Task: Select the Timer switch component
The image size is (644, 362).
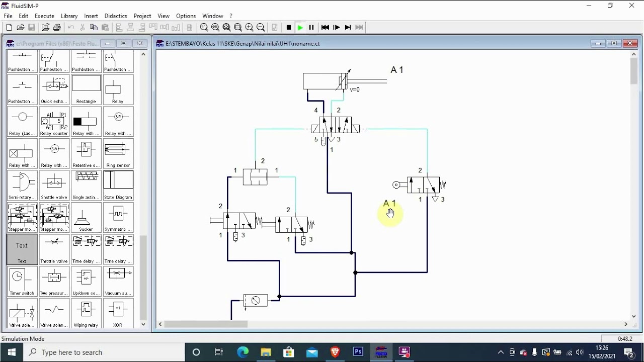Action: click(22, 282)
